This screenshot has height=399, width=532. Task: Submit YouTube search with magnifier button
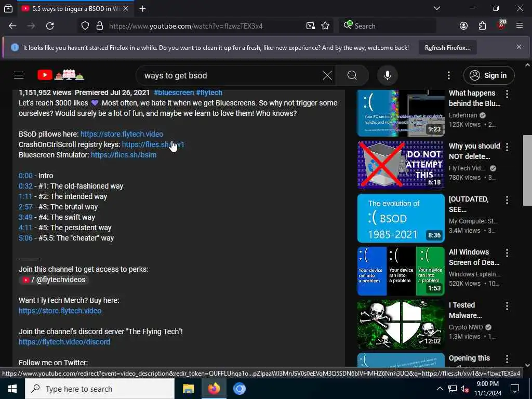[x=352, y=75]
